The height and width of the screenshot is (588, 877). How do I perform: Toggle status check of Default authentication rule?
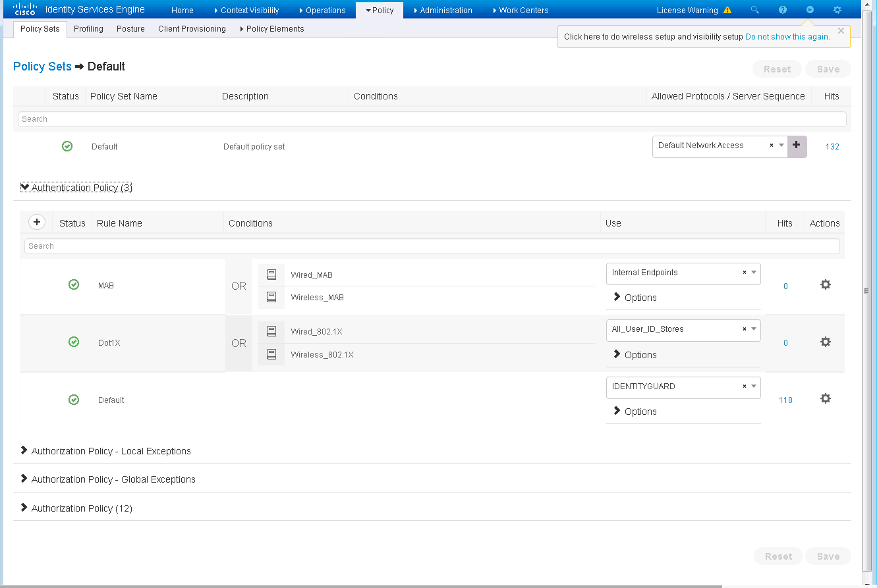point(74,399)
